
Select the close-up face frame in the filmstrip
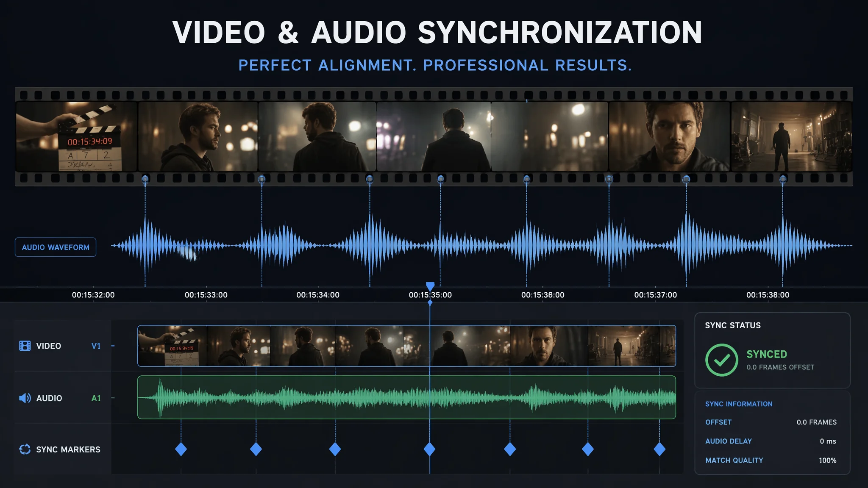click(670, 136)
